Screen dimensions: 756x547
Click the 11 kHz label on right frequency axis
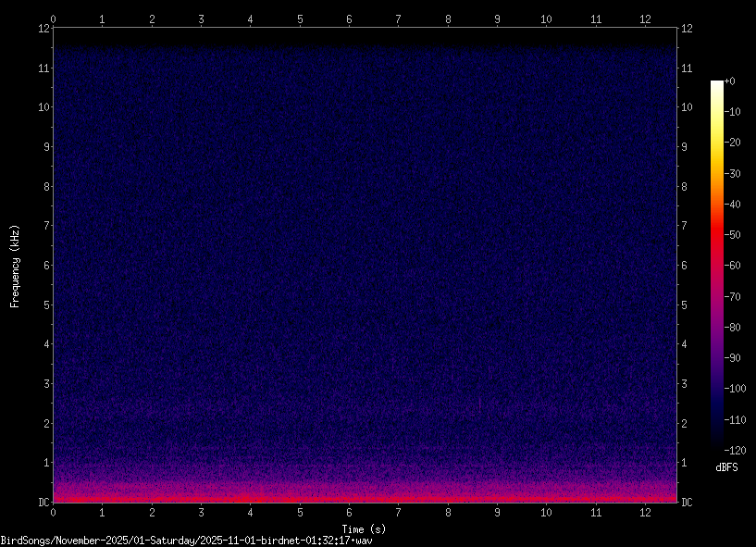[x=688, y=68]
